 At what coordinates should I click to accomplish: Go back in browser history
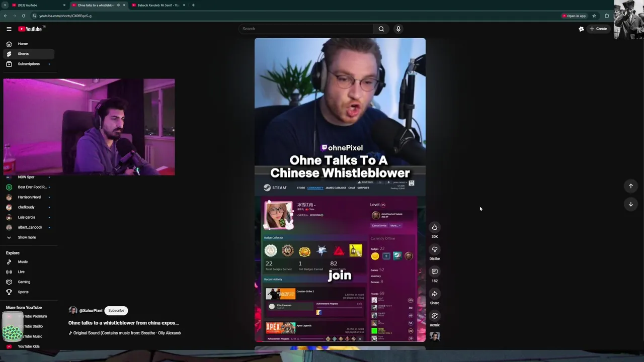tap(5, 16)
